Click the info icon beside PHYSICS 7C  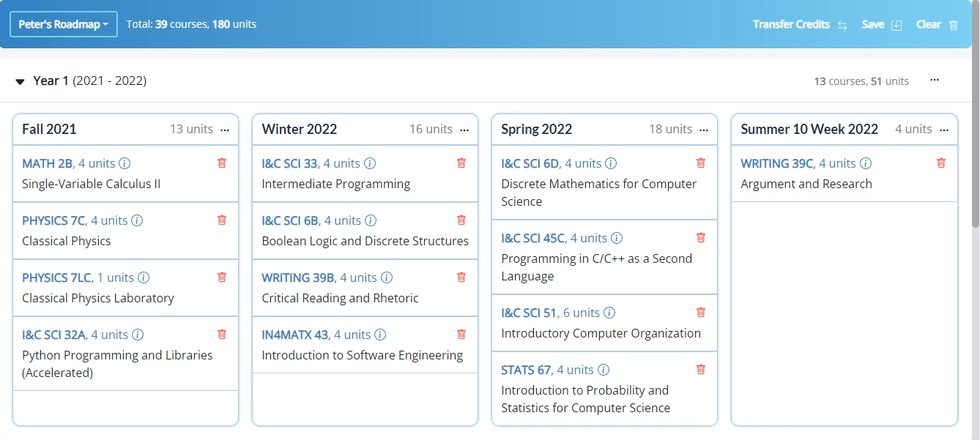pyautogui.click(x=137, y=220)
